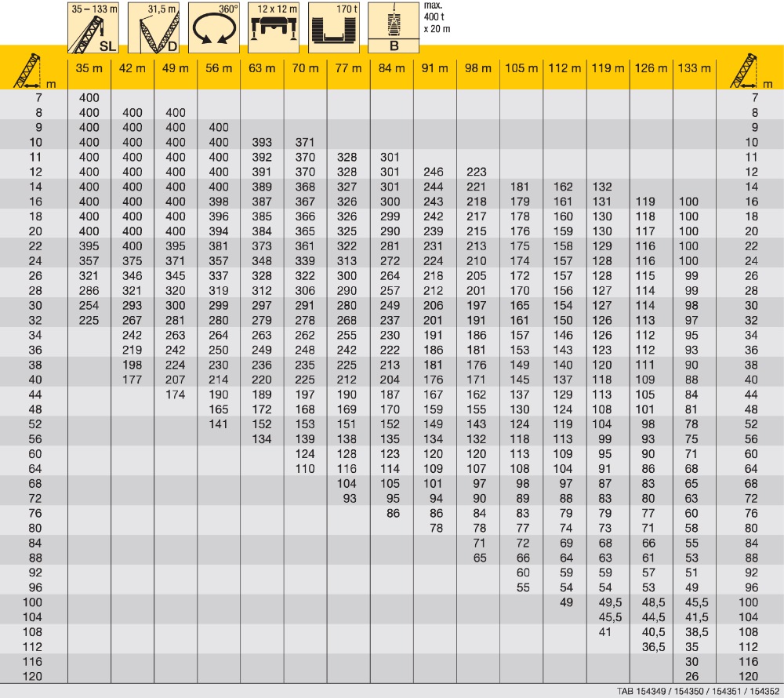Select the 110 value in the 70 m column

(305, 469)
